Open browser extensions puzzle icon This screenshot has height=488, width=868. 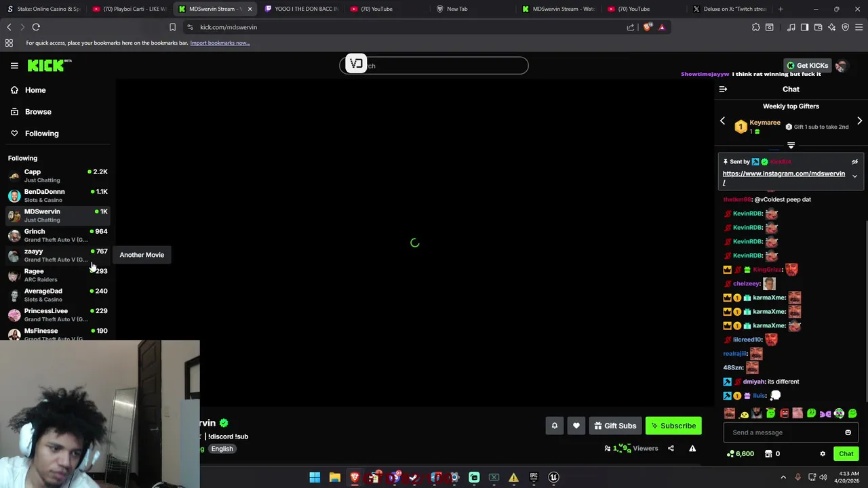(756, 27)
